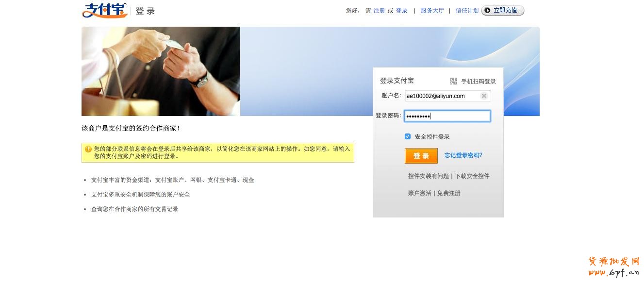Open the 注册 link in top bar

pyautogui.click(x=379, y=11)
